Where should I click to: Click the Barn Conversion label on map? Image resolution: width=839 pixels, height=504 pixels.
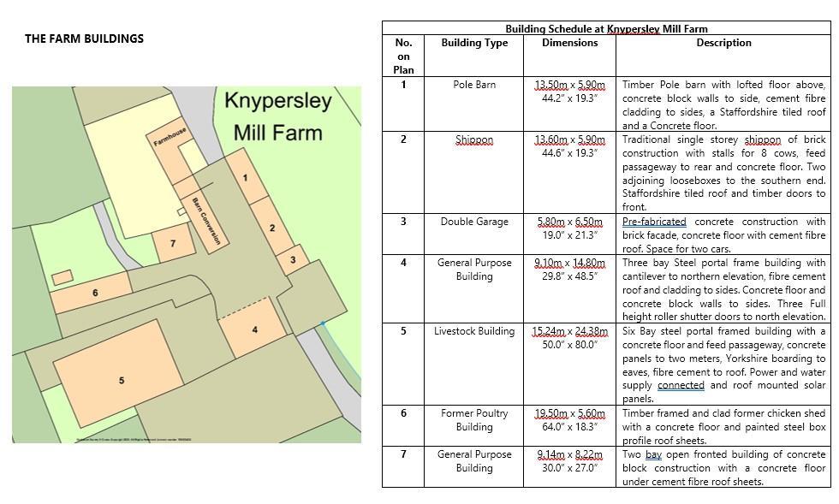tap(206, 221)
